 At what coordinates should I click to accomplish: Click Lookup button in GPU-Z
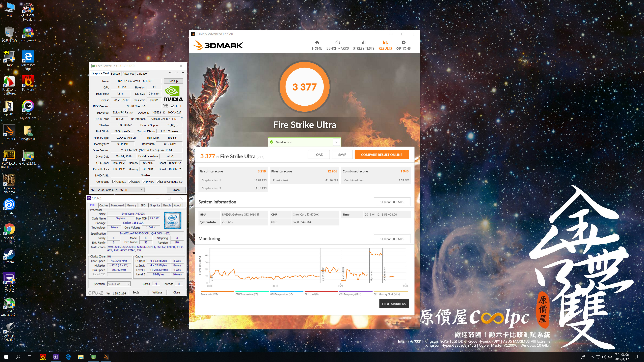pos(173,81)
